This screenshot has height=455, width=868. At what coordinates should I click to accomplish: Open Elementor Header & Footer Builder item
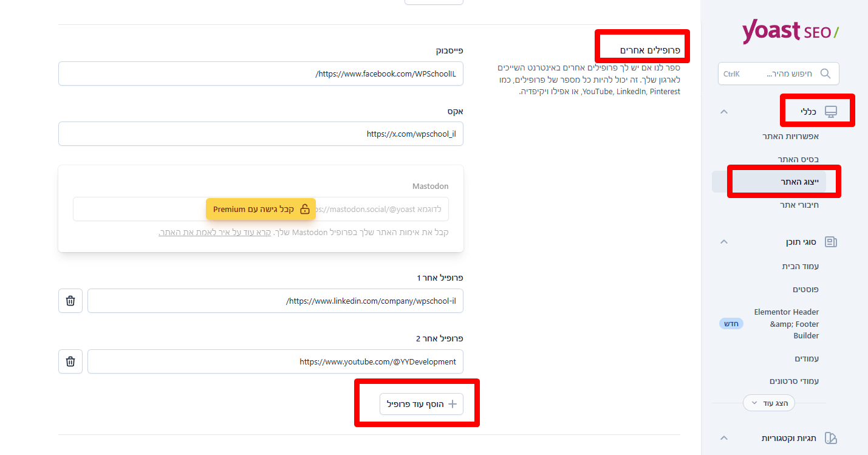click(786, 324)
